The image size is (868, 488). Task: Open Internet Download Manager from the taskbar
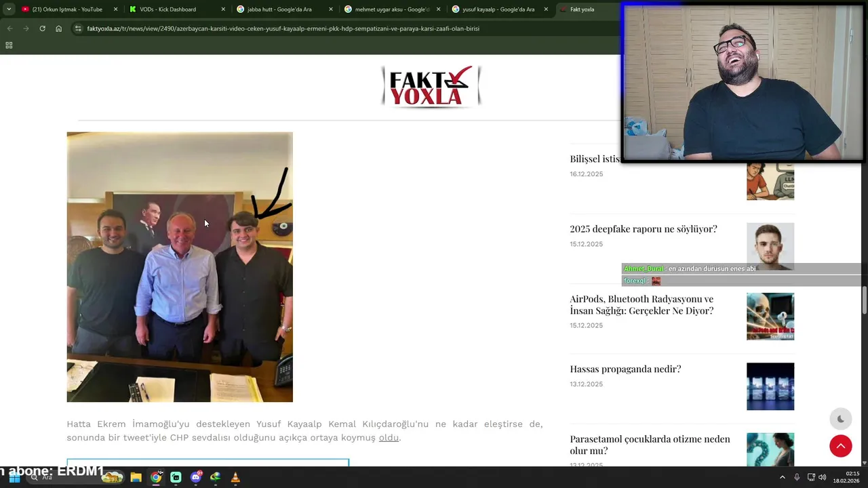click(216, 477)
